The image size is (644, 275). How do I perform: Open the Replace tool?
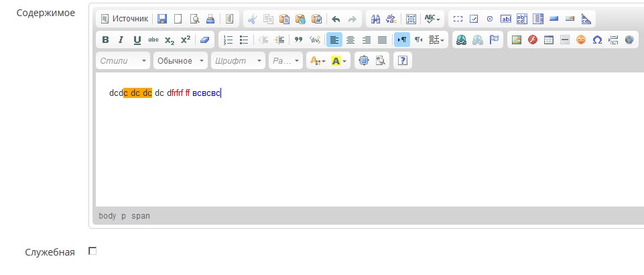point(391,19)
